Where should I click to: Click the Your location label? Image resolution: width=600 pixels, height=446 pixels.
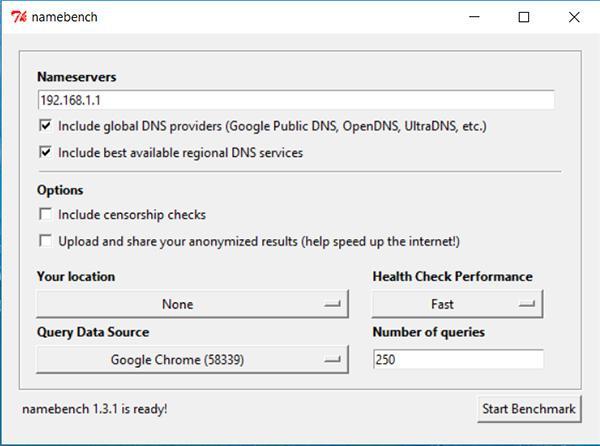pos(76,277)
